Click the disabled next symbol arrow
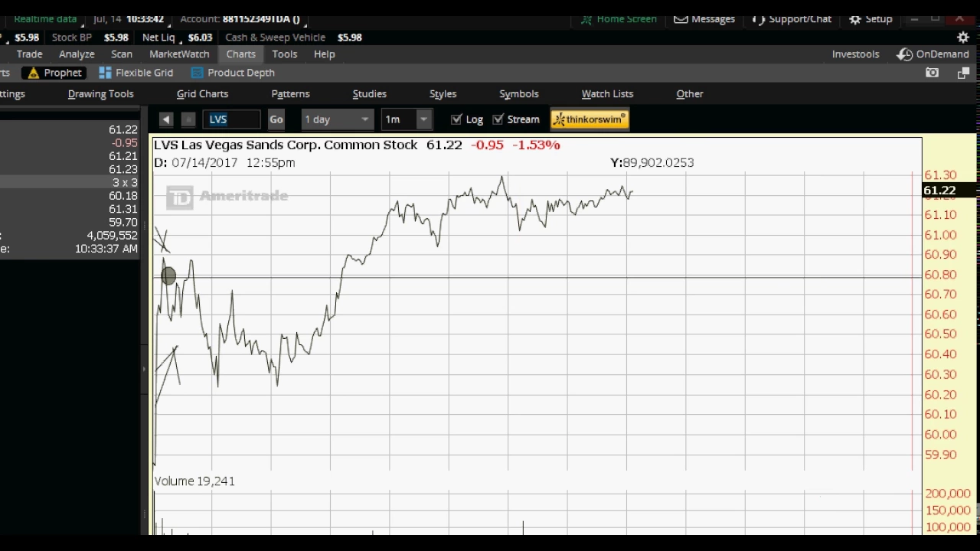This screenshot has width=980, height=551. click(x=188, y=119)
